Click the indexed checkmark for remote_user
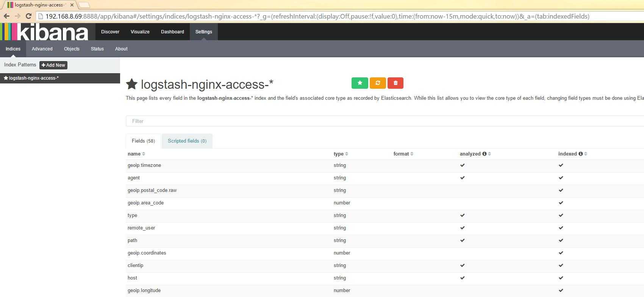644x297 pixels. click(561, 228)
